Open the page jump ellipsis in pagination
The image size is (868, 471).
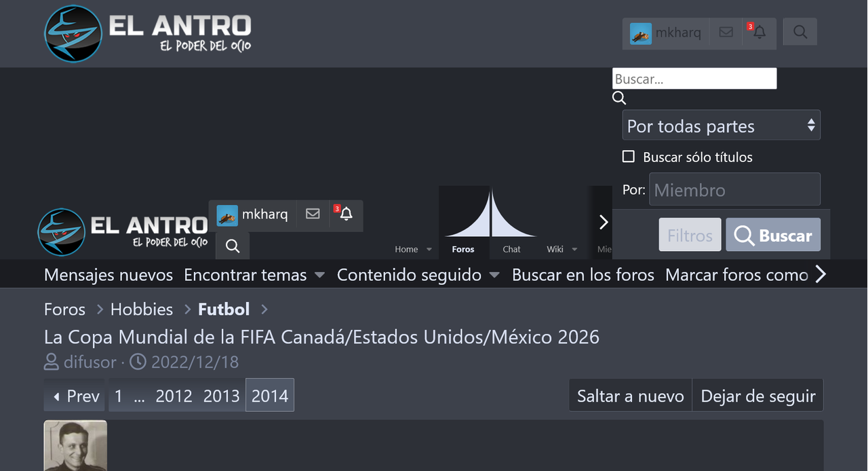(139, 396)
